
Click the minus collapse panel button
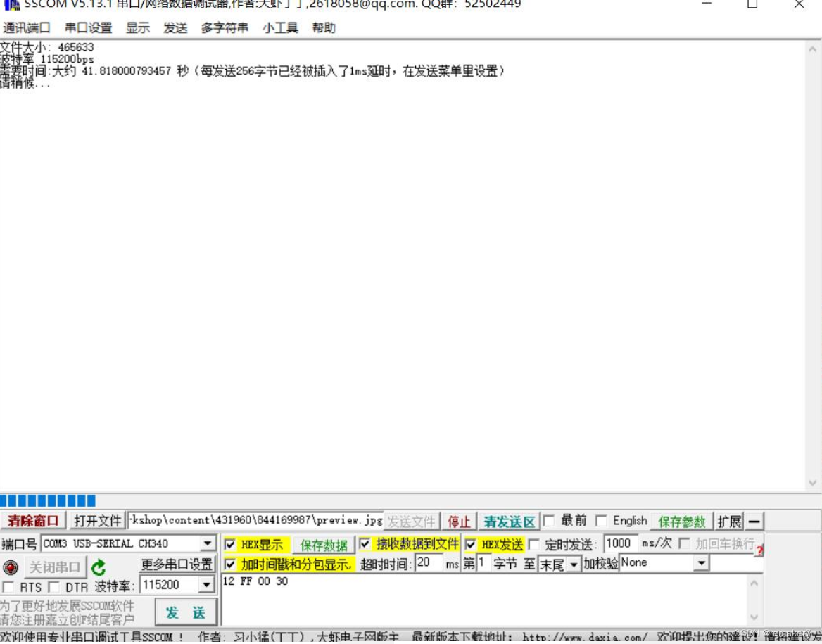754,522
